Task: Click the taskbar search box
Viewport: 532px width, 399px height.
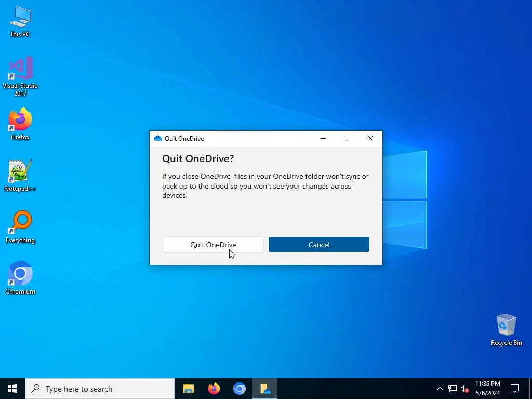Action: (100, 389)
